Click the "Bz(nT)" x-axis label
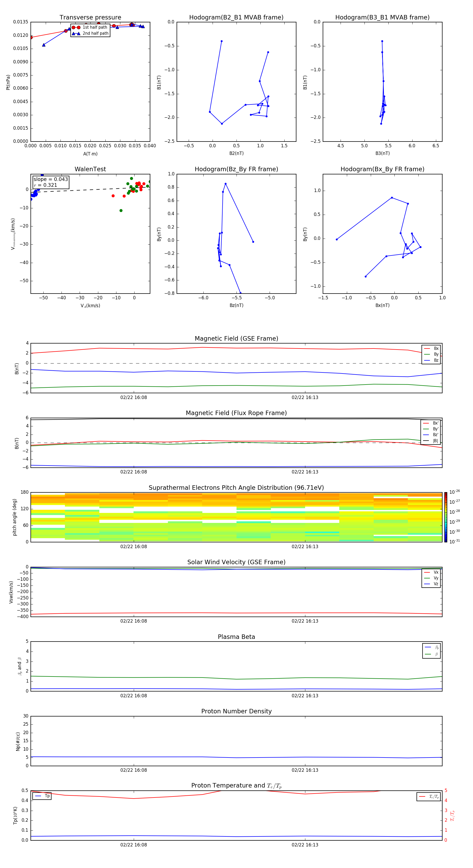Screen dimensions: 473x868 tap(236, 305)
